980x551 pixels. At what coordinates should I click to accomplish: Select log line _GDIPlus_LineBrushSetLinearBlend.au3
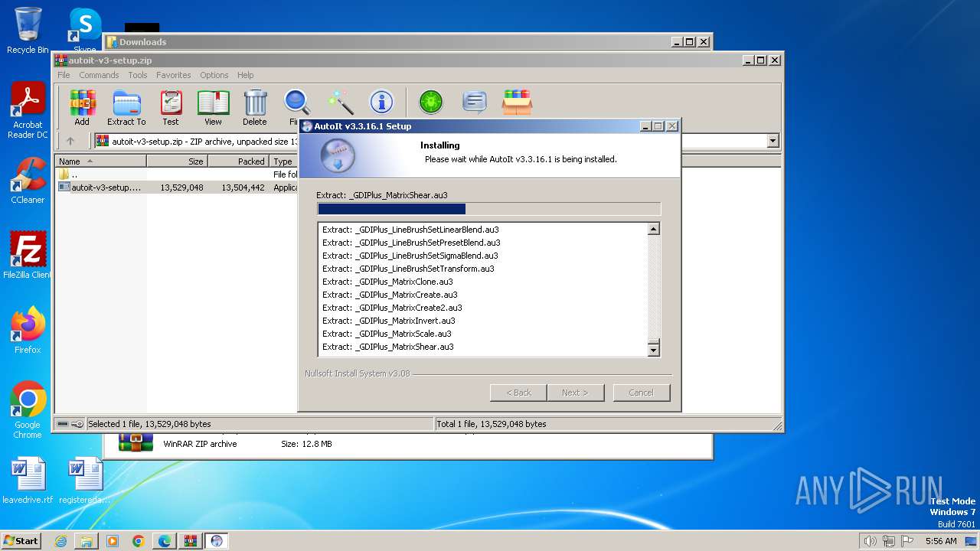[x=410, y=230]
